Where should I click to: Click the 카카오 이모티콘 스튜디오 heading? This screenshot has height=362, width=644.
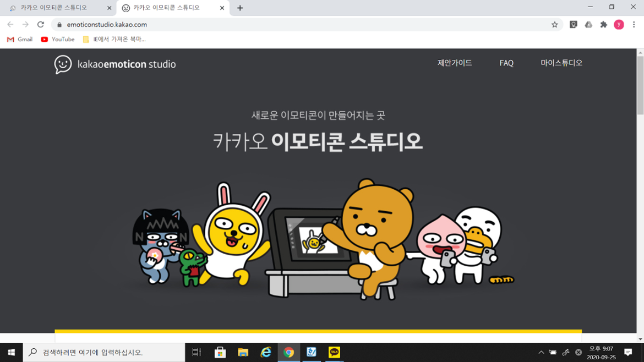click(x=318, y=141)
